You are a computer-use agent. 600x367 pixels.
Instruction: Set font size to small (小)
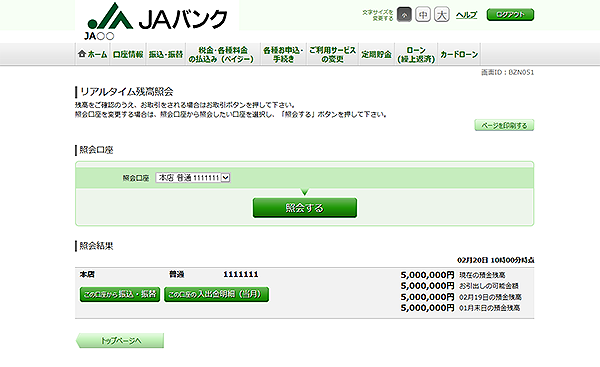tap(404, 15)
